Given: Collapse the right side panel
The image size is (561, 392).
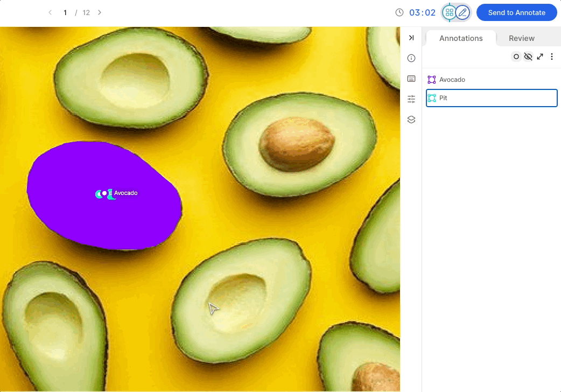Looking at the screenshot, I should coord(411,38).
